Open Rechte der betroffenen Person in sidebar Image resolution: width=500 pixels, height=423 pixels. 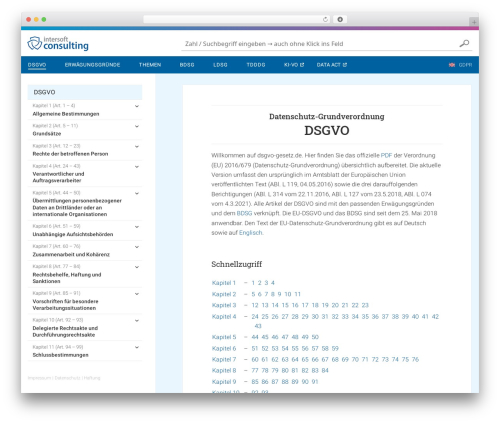pos(70,154)
